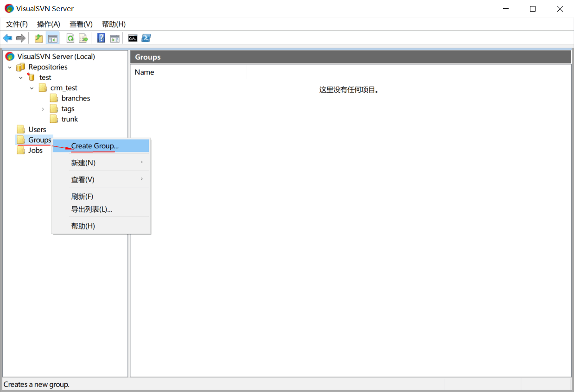Click the Refresh toolbar icon
The height and width of the screenshot is (392, 574).
[70, 38]
